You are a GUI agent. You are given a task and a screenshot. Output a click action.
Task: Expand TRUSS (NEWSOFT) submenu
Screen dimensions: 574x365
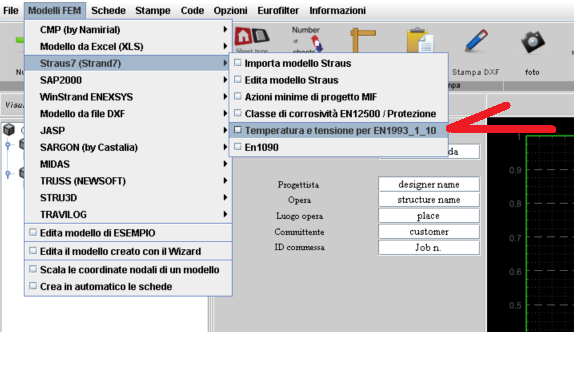coord(128,181)
